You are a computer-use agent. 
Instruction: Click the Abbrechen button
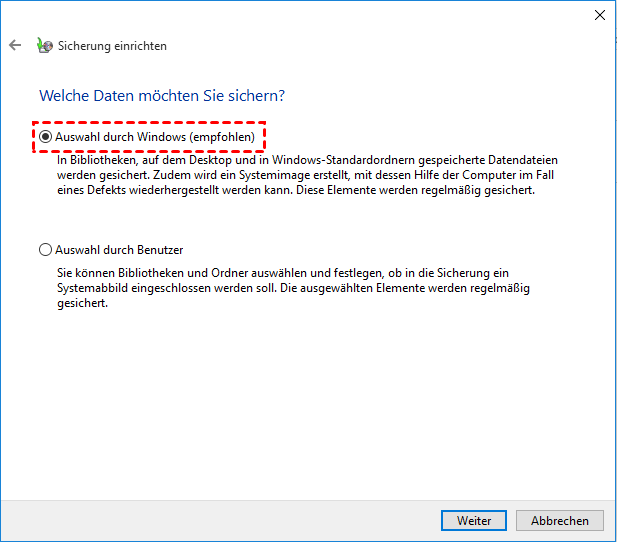point(560,520)
